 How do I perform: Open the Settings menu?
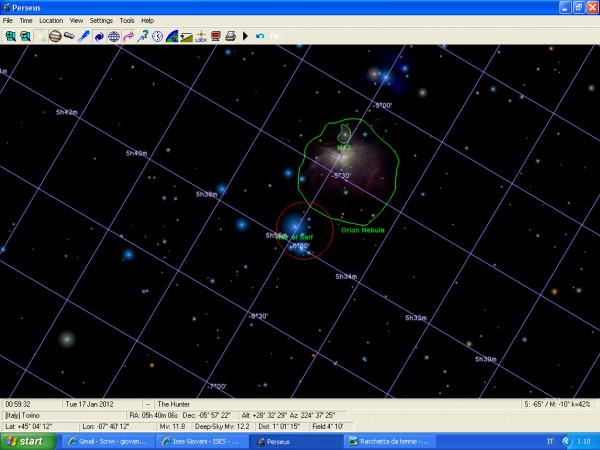coord(101,20)
